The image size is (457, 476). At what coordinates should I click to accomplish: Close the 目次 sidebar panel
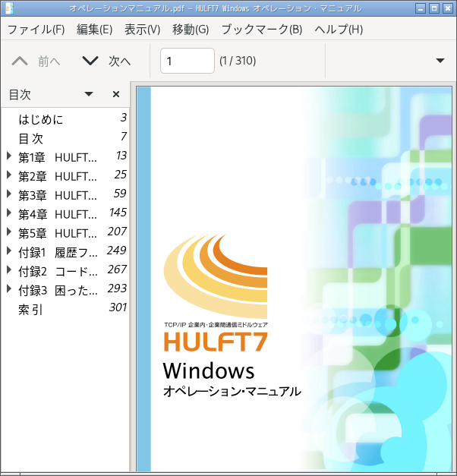(116, 94)
